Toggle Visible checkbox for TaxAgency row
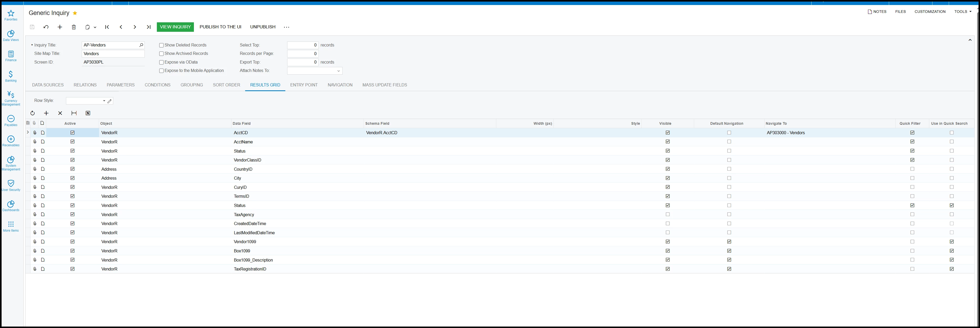 pos(667,214)
